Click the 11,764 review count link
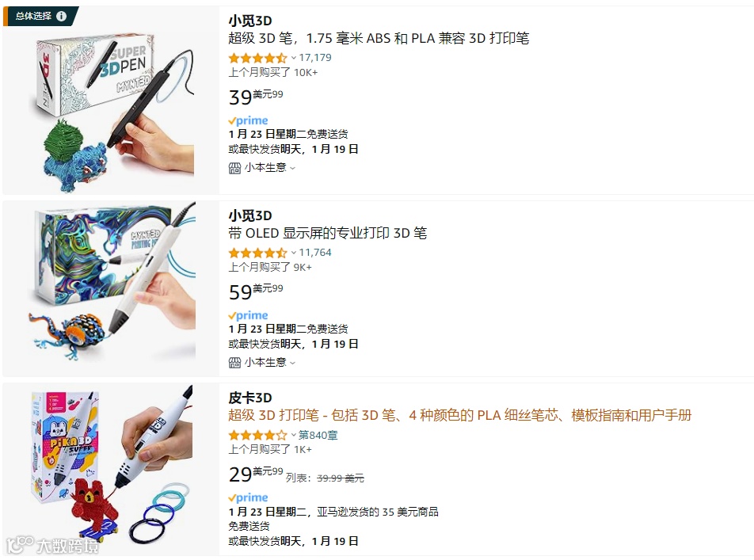 tap(315, 253)
